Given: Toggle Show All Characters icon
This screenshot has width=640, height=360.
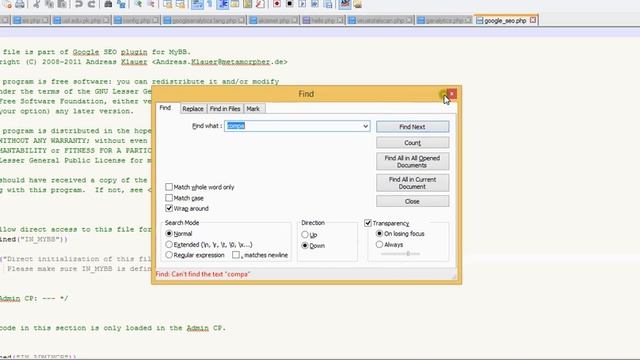Looking at the screenshot, I should (x=210, y=4).
